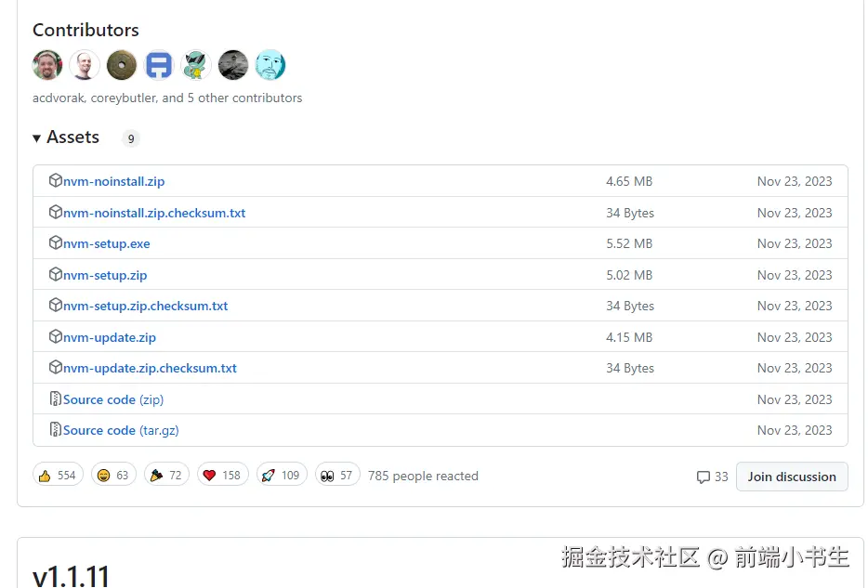Click package icon beside nvm-update.zip
Image resolution: width=868 pixels, height=588 pixels.
coord(56,336)
